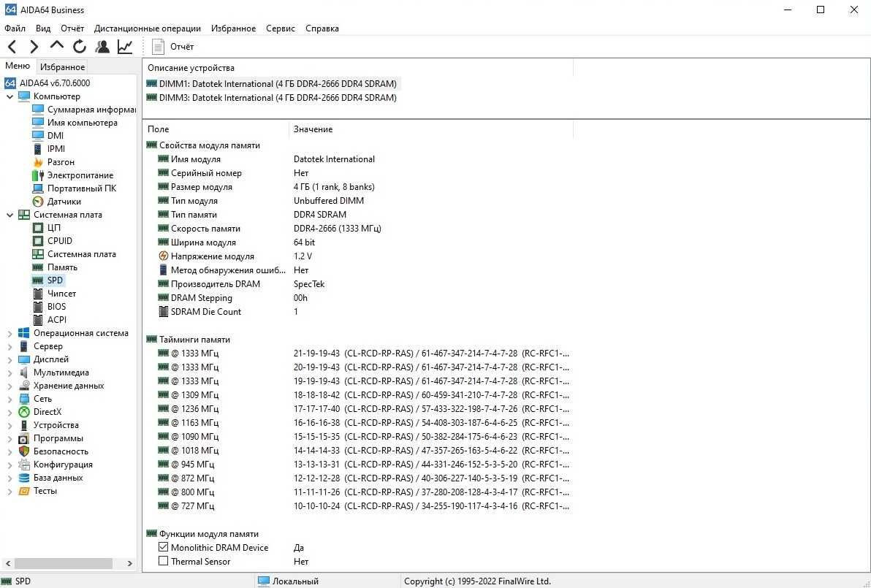Select the Устройства tree item
Image resolution: width=871 pixels, height=588 pixels.
(49, 425)
